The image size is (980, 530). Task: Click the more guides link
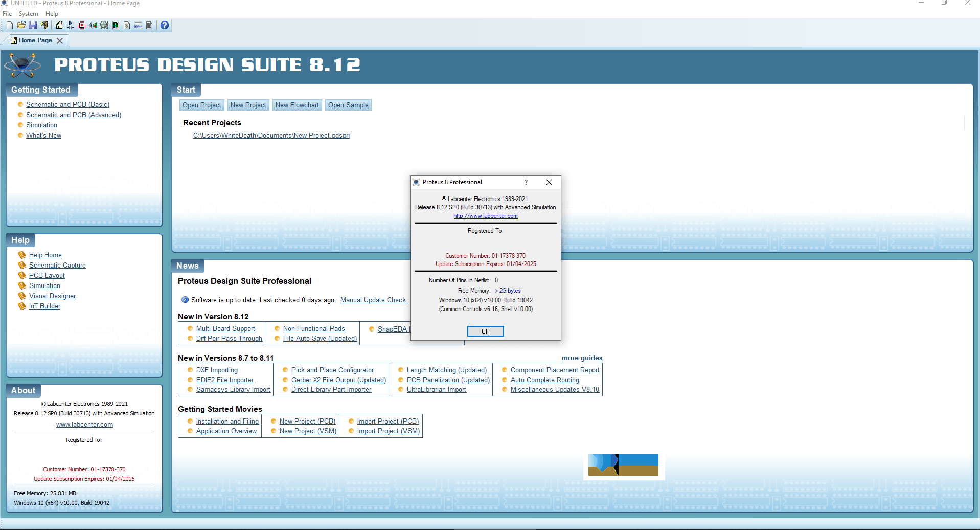pos(582,358)
